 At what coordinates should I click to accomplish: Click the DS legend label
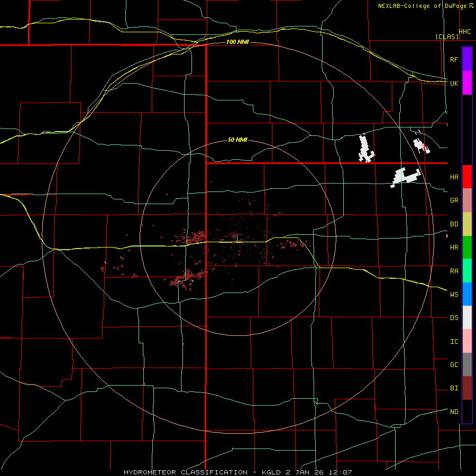coord(454,318)
